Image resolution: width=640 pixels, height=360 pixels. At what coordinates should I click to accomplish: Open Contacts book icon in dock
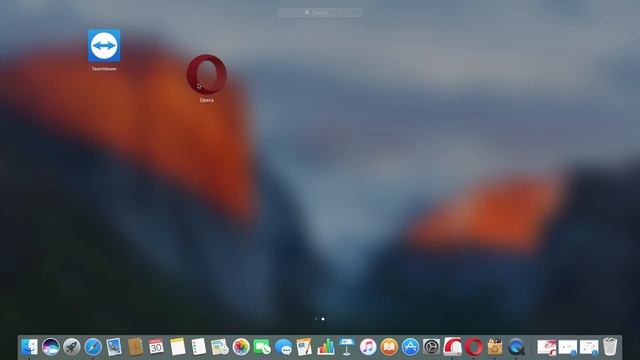click(135, 347)
